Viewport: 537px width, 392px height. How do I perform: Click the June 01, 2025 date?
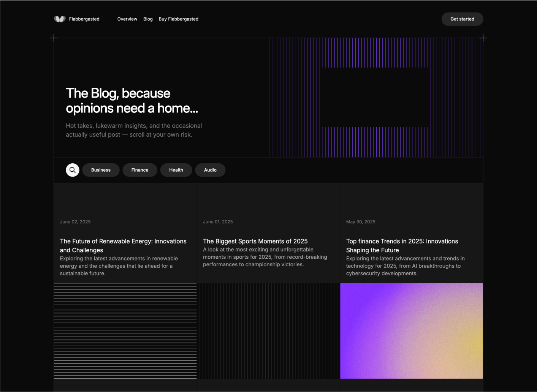click(218, 222)
